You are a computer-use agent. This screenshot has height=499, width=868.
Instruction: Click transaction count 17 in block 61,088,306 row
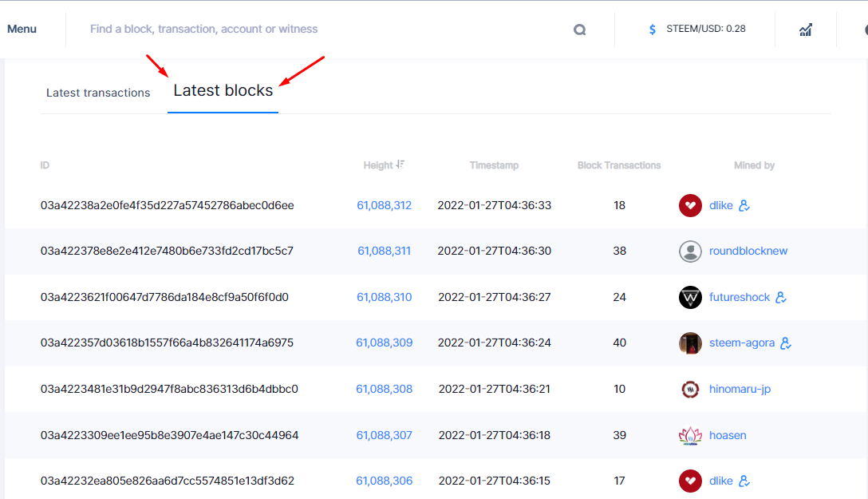click(619, 481)
